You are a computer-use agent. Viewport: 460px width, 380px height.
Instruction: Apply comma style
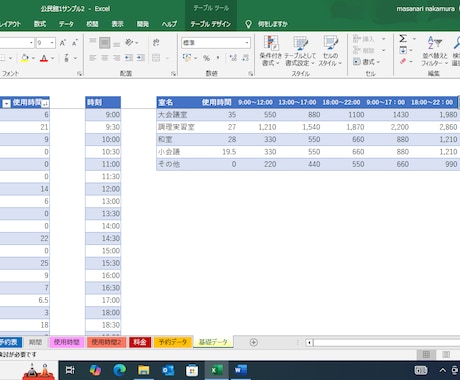(218, 58)
